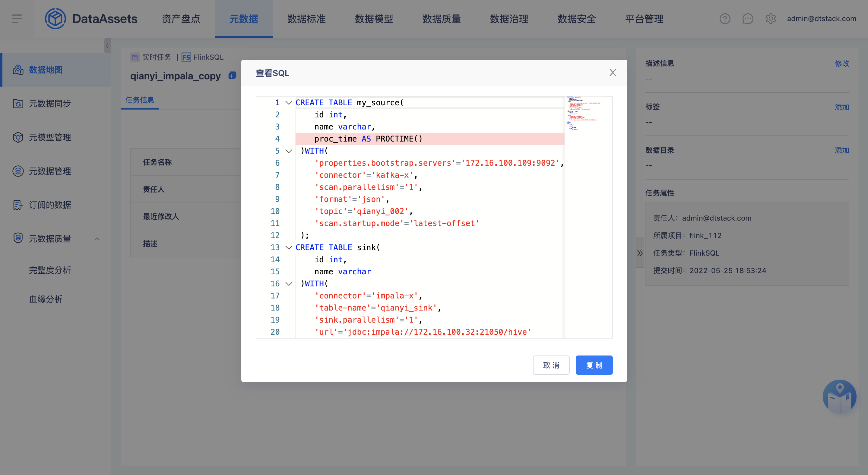Fold CREATE TABLE sink at line 13
Image resolution: width=868 pixels, height=475 pixels.
tap(289, 247)
